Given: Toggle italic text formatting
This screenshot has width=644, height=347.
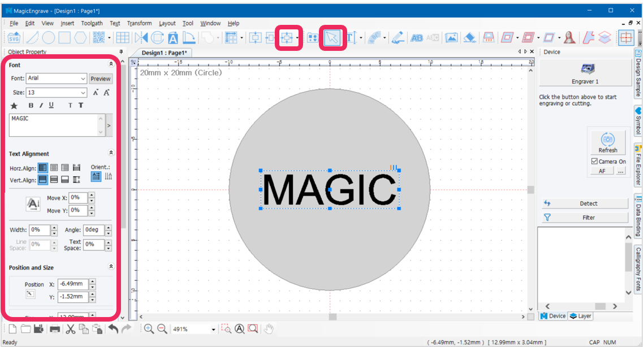Looking at the screenshot, I should coord(41,106).
